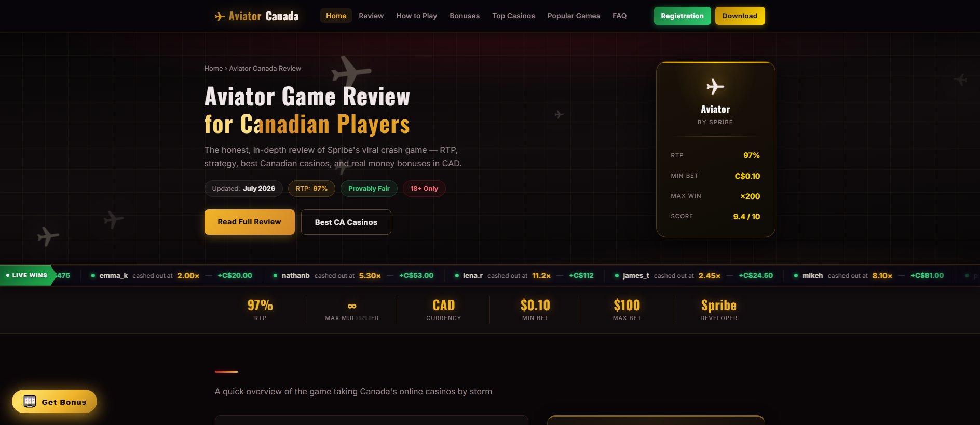
Task: Click the 97% RTP value in Aviator card
Action: click(x=752, y=155)
